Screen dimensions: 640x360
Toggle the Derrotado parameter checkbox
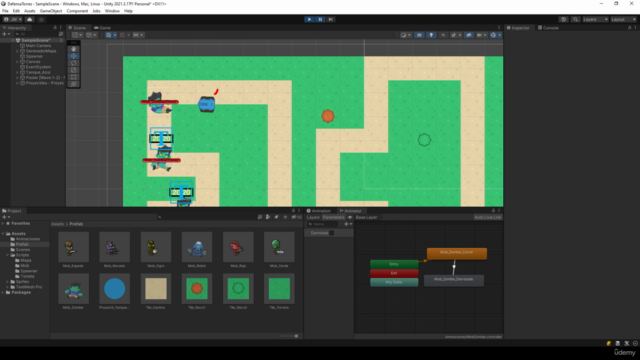[331, 233]
